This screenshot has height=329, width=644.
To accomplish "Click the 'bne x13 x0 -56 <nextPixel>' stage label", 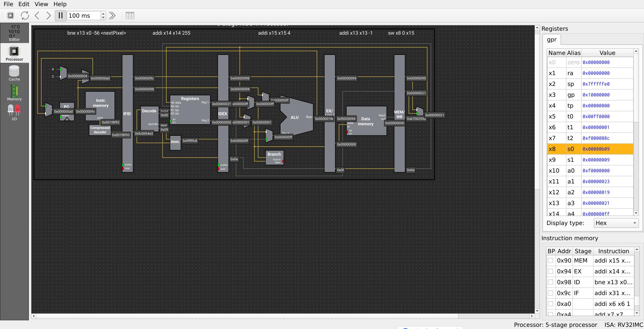I will tap(97, 33).
